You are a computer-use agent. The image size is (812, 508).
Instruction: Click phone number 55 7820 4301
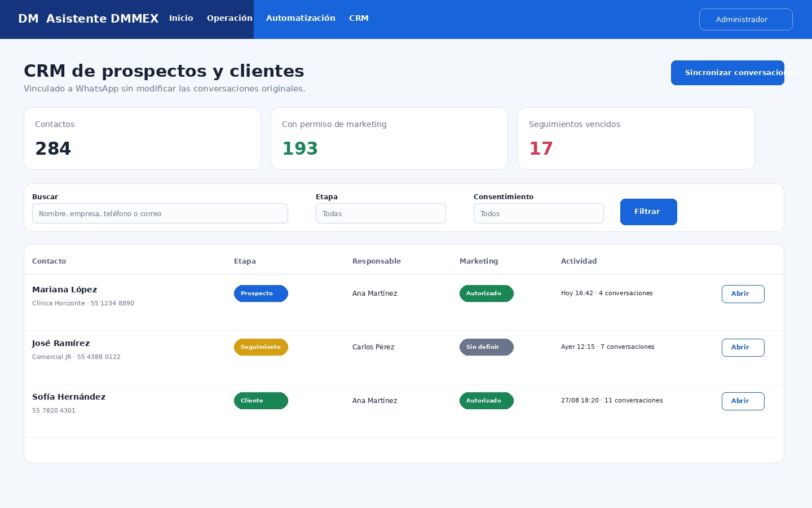click(54, 411)
